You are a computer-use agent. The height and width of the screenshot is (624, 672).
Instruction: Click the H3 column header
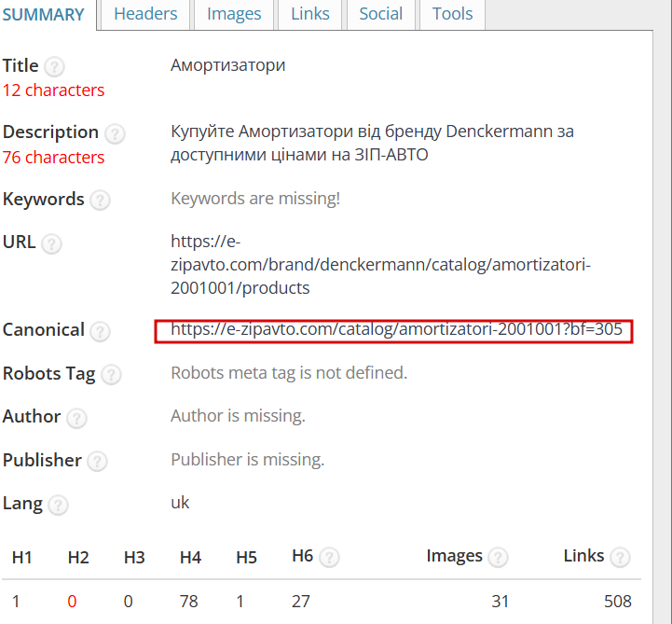coord(134,558)
